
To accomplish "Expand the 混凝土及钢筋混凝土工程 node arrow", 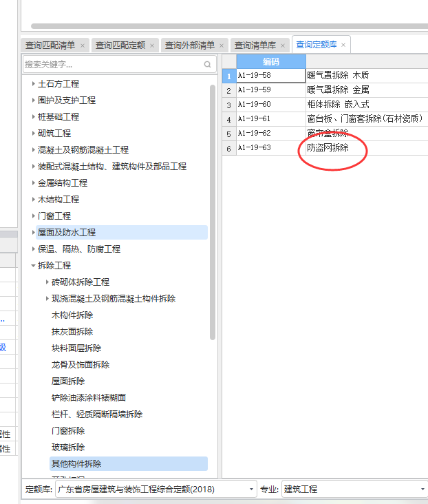I will (x=34, y=150).
